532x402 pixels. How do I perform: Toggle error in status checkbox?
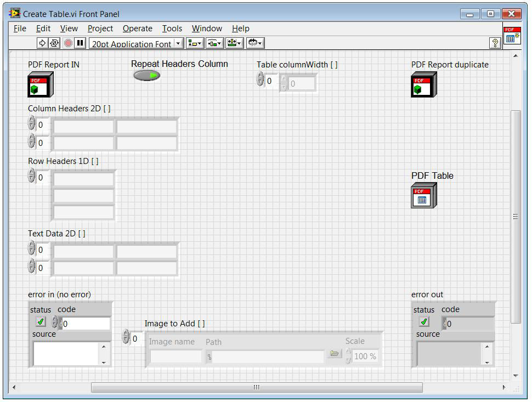click(40, 321)
